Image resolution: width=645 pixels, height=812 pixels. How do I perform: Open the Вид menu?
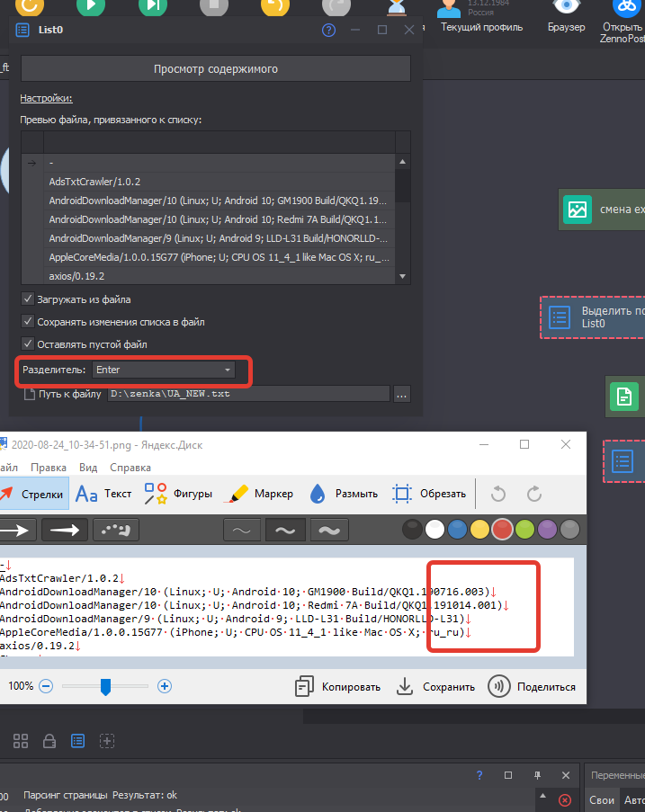tap(88, 467)
